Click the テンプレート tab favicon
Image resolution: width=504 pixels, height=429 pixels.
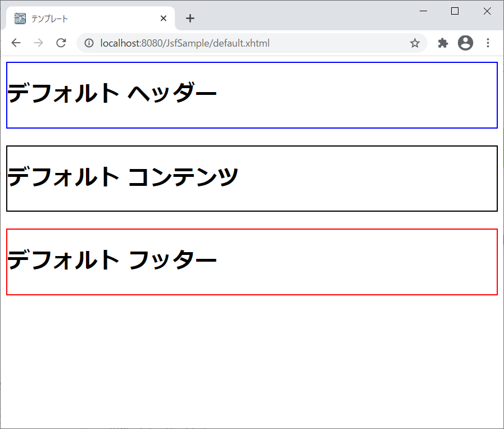click(20, 18)
